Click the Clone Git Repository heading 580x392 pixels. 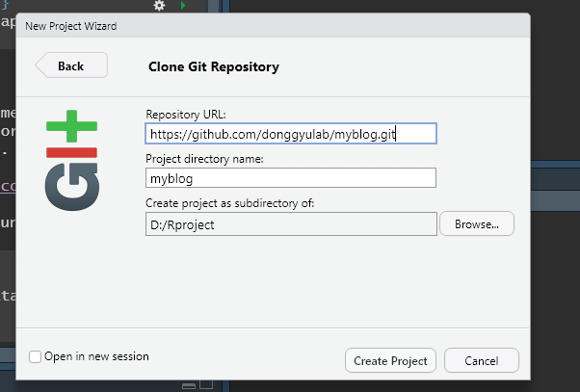pos(213,67)
